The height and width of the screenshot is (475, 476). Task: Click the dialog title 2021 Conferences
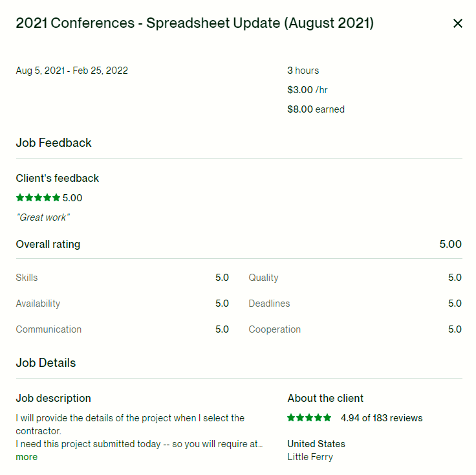click(x=194, y=23)
